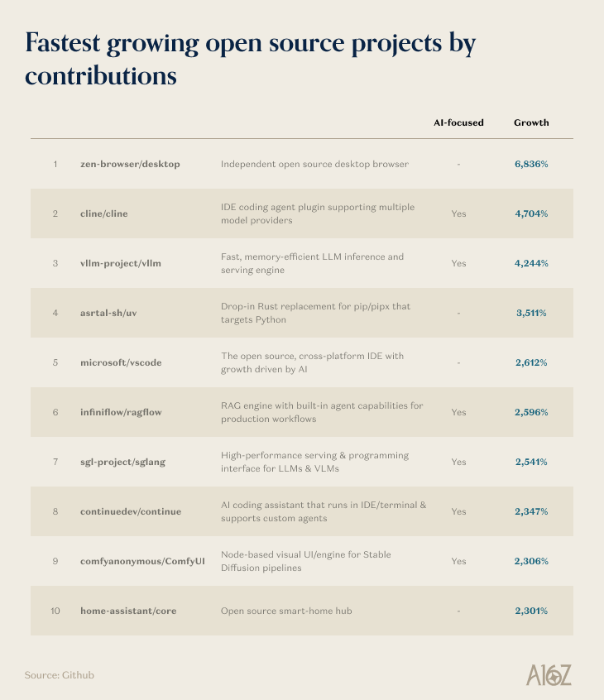Screen dimensions: 604x700
Task: Open home-assistant/core project entry
Action: click(128, 611)
